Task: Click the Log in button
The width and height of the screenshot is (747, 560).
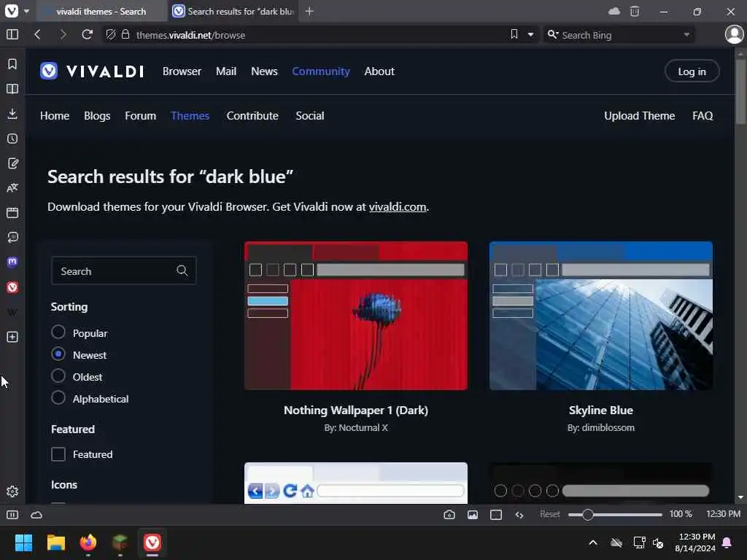Action: pyautogui.click(x=692, y=71)
